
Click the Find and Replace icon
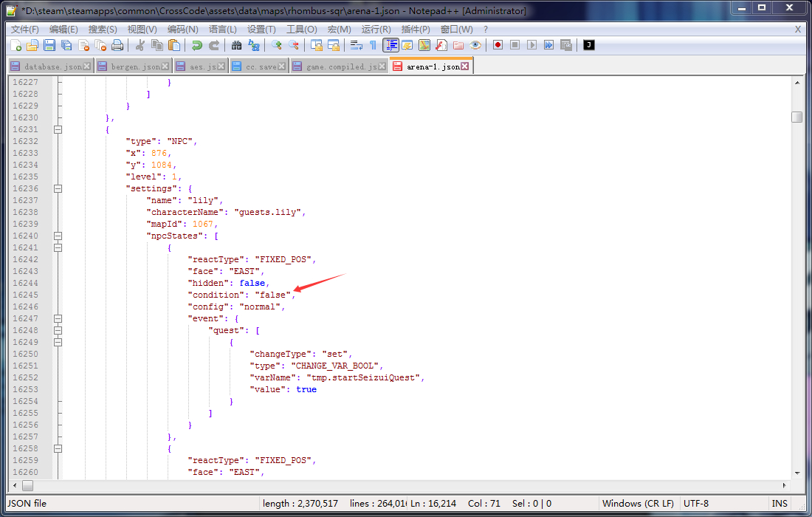tap(254, 45)
